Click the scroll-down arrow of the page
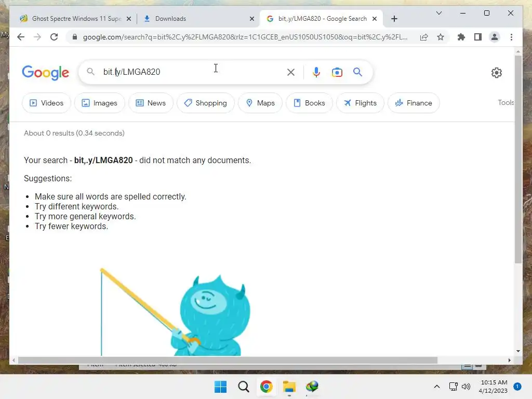The image size is (532, 399). pos(518,351)
